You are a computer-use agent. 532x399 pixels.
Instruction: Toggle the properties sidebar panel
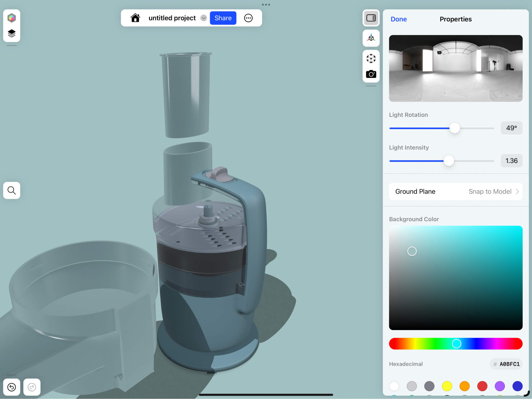[x=371, y=18]
